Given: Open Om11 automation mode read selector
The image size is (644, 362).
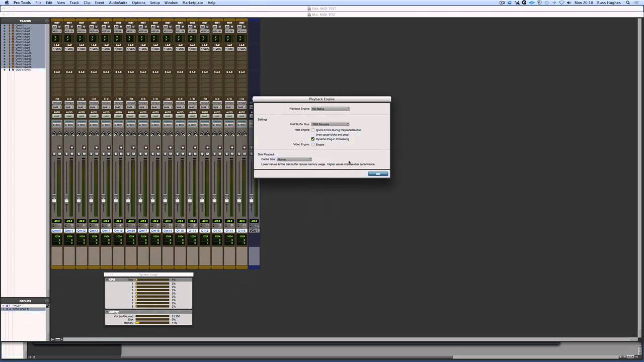Looking at the screenshot, I should pyautogui.click(x=69, y=116).
